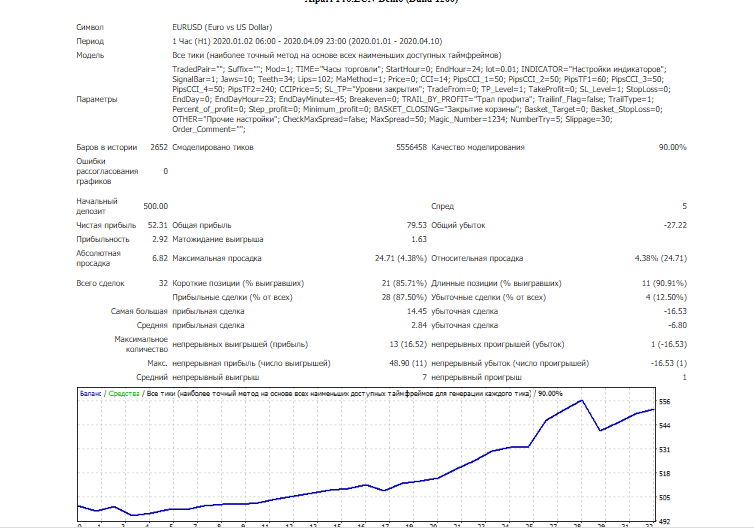Click the 'Максимальная просадка' label
Screen dimensions: 754x530
(x=216, y=258)
